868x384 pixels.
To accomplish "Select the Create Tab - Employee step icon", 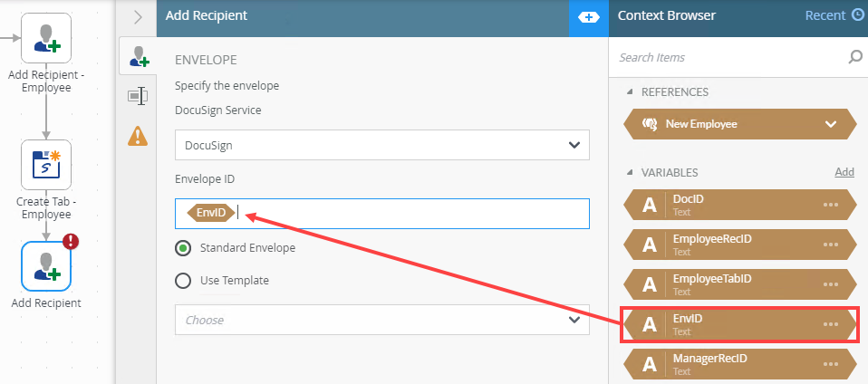I will click(45, 164).
